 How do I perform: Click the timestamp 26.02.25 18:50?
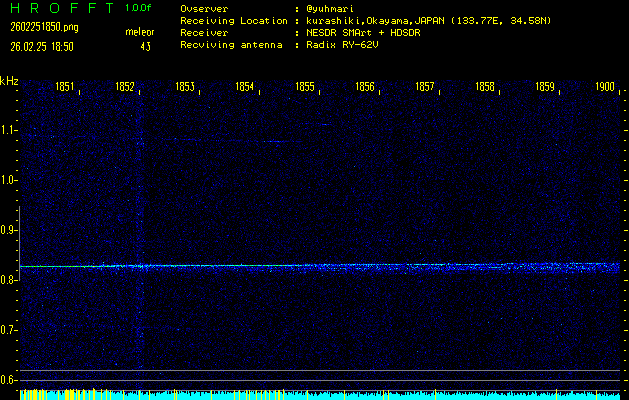(42, 47)
